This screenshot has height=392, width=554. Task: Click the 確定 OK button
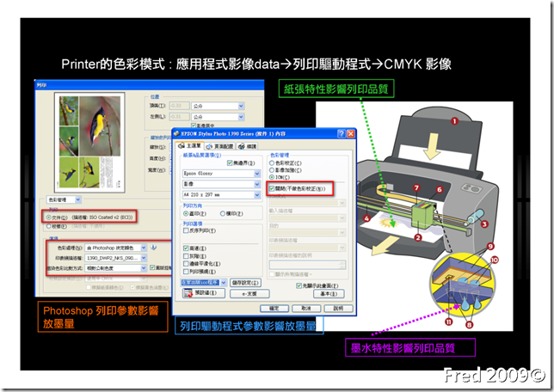(274, 309)
